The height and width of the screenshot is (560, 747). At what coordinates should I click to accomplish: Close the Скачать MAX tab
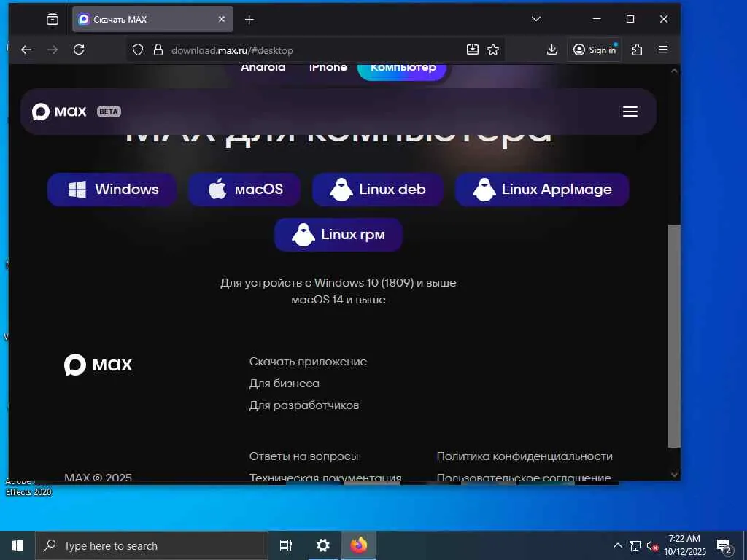222,19
